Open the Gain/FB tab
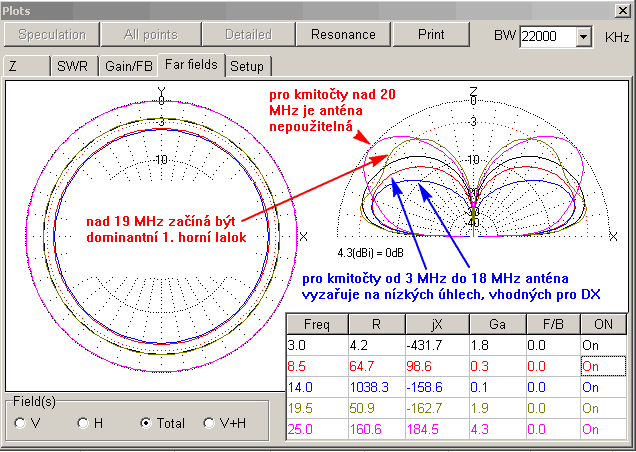The width and height of the screenshot is (636, 452). pos(131,66)
